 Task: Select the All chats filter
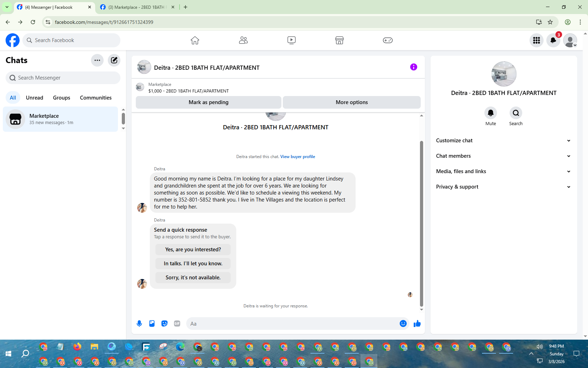pos(13,98)
